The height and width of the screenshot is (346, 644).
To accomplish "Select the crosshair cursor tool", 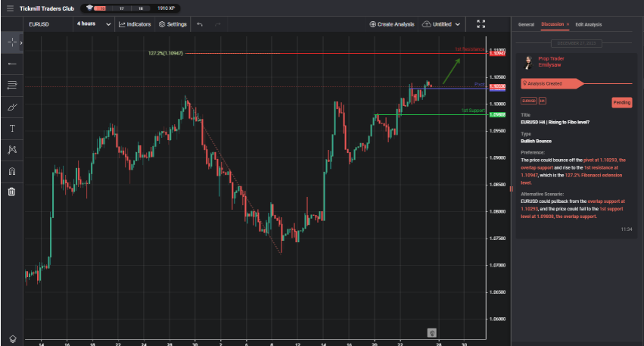I will (x=12, y=42).
